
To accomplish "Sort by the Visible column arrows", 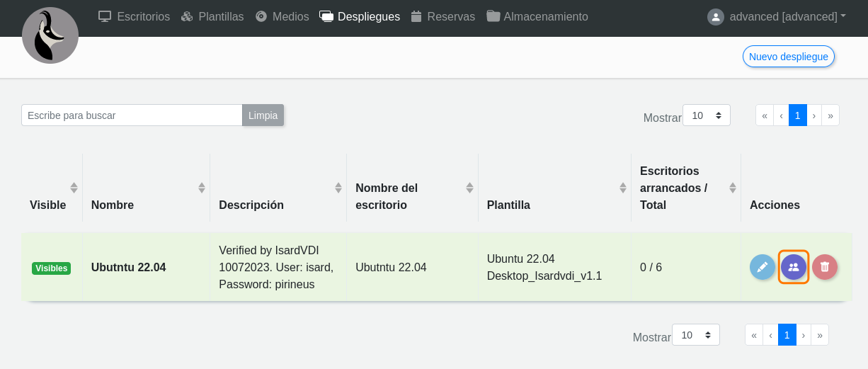I will point(74,188).
